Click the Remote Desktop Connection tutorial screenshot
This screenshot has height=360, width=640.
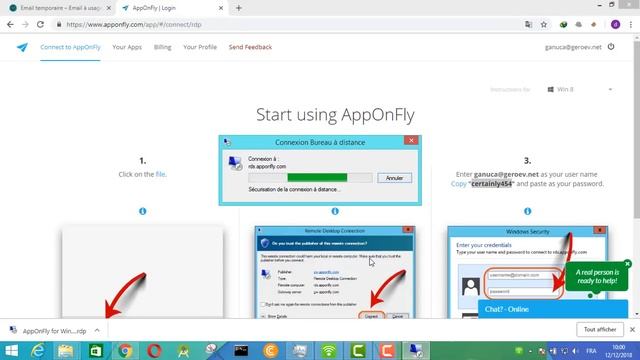(x=335, y=272)
